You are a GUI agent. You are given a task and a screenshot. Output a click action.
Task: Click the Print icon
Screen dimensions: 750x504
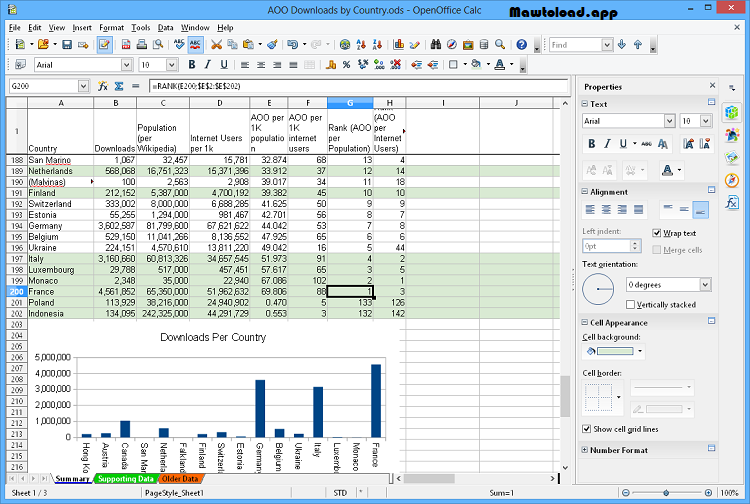[x=142, y=44]
